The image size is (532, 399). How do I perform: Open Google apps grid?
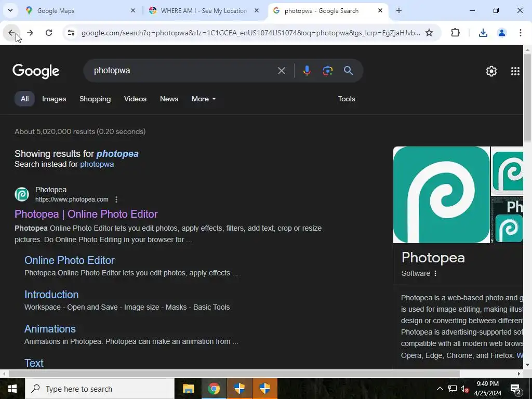point(515,71)
